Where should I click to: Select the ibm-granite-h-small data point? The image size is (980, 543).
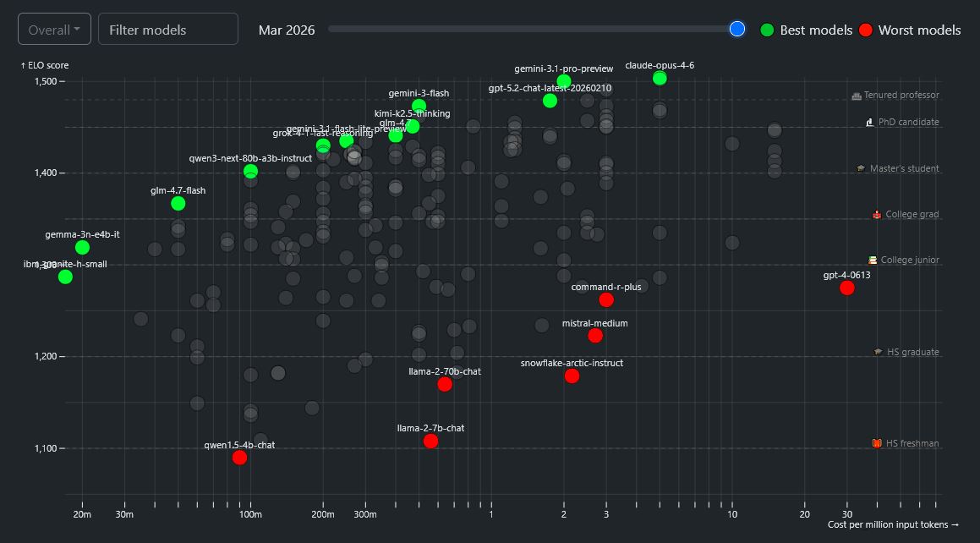pyautogui.click(x=65, y=277)
